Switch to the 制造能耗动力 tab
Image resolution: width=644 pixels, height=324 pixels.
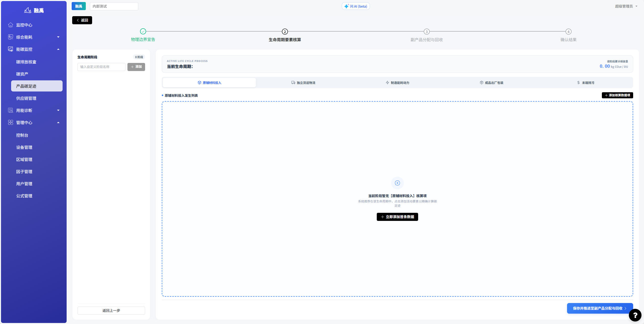[397, 83]
